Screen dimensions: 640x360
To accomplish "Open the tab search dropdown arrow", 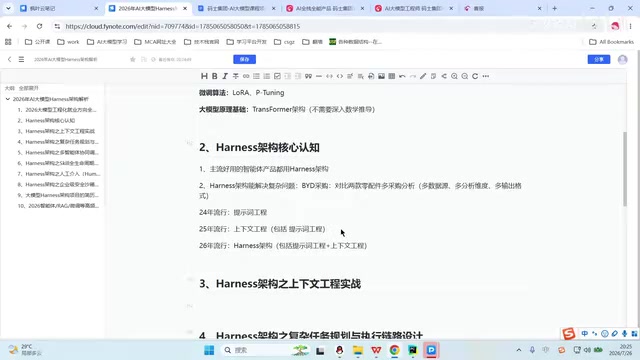I will tap(8, 8).
